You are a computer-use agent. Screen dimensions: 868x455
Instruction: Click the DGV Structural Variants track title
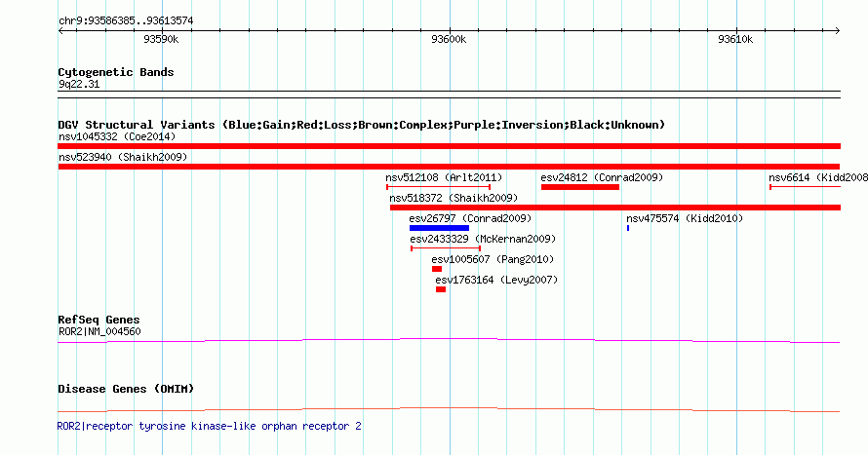click(361, 125)
